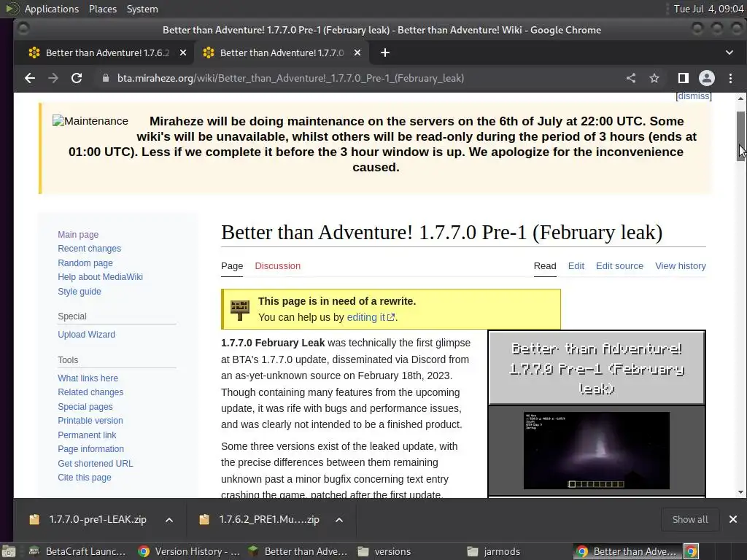The height and width of the screenshot is (560, 747).
Task: Go to Random page
Action: [85, 262]
